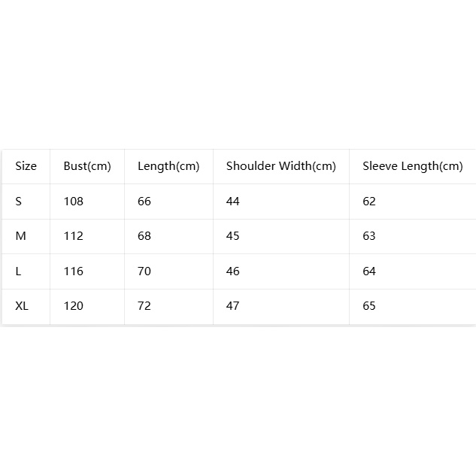The image size is (476, 476).
Task: Select the L size cell
Action: [18, 271]
